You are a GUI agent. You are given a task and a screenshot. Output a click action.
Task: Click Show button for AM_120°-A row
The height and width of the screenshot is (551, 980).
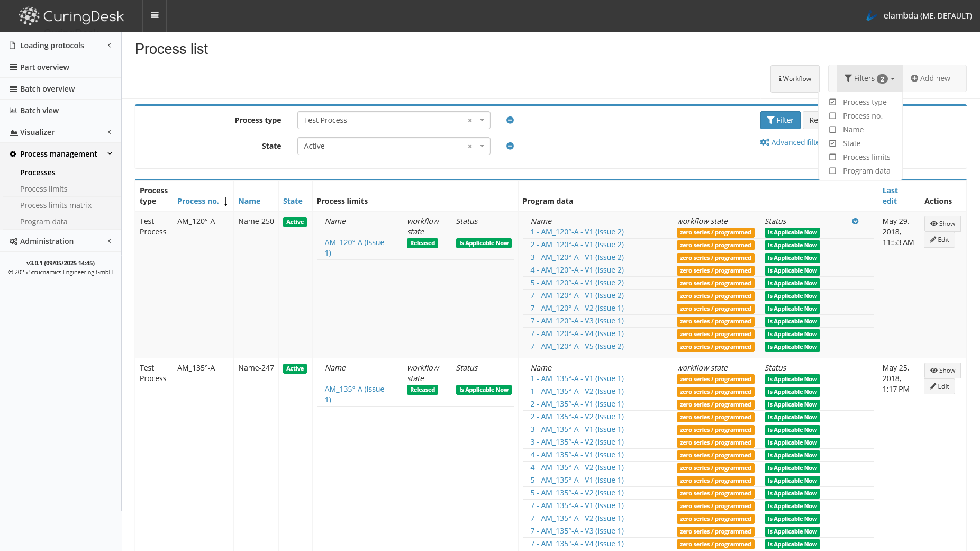click(x=942, y=224)
